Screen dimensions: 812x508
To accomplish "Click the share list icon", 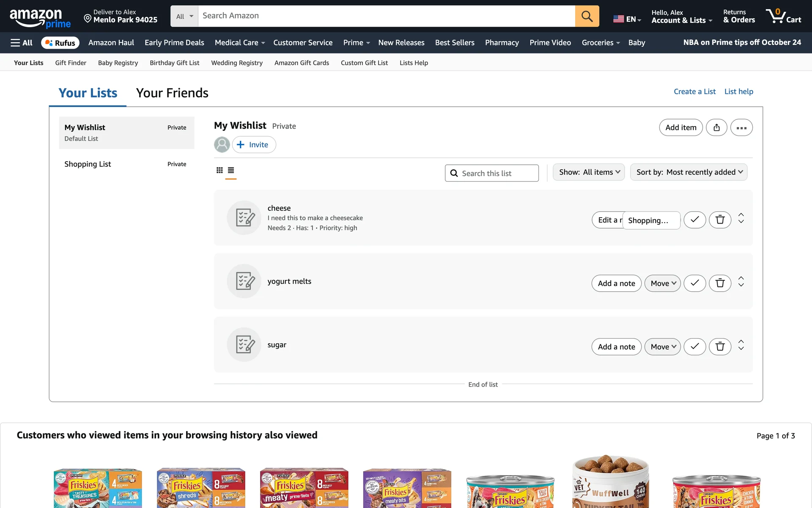I will coord(716,127).
